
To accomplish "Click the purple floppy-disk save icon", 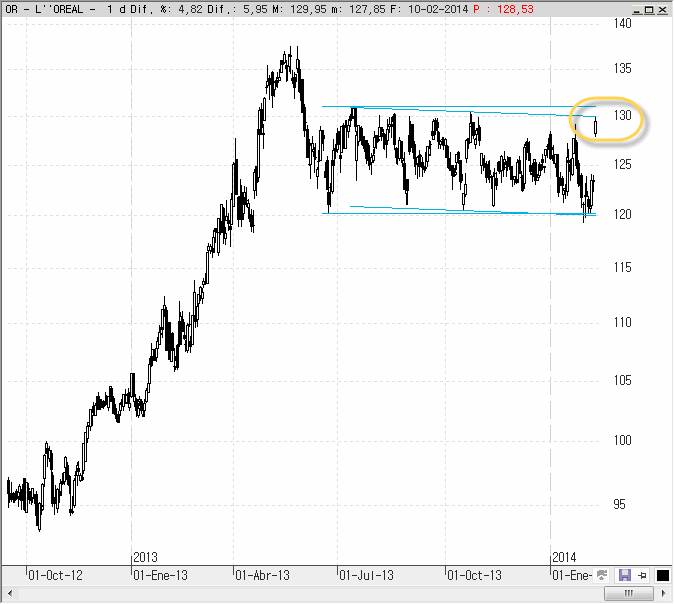I will point(625,575).
